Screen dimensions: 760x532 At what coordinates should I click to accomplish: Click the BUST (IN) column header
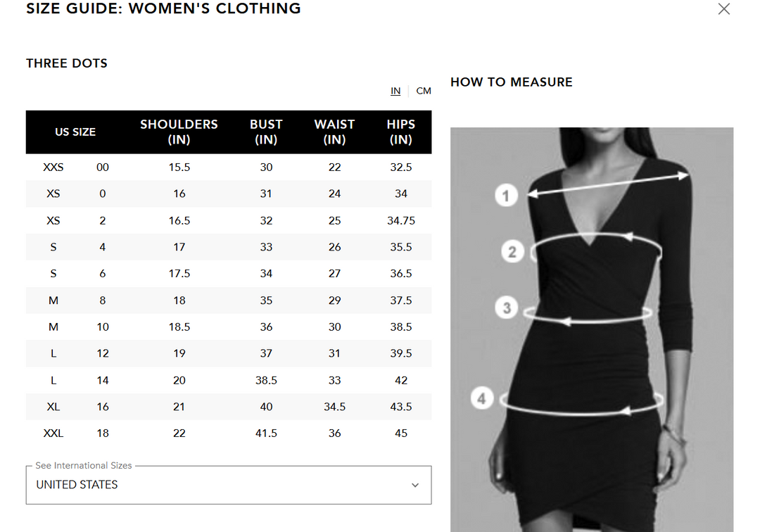point(266,132)
